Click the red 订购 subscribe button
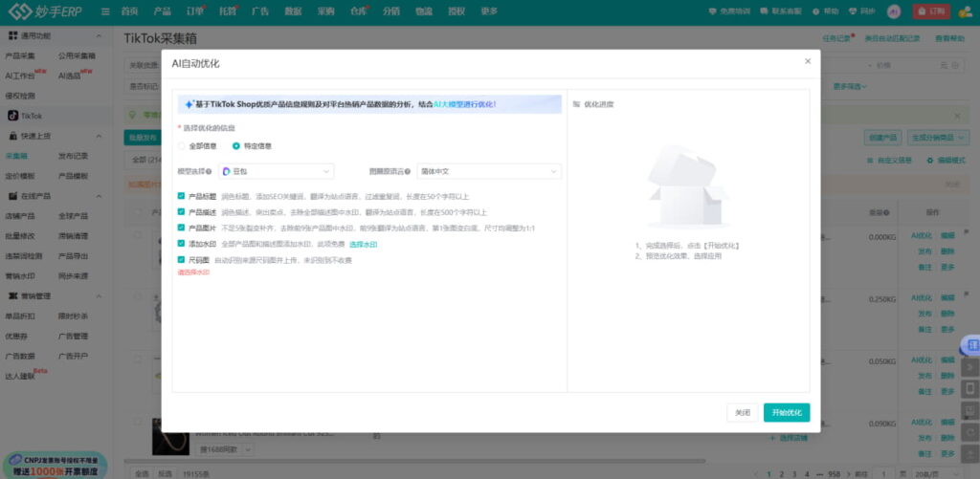This screenshot has width=980, height=479. 931,11
